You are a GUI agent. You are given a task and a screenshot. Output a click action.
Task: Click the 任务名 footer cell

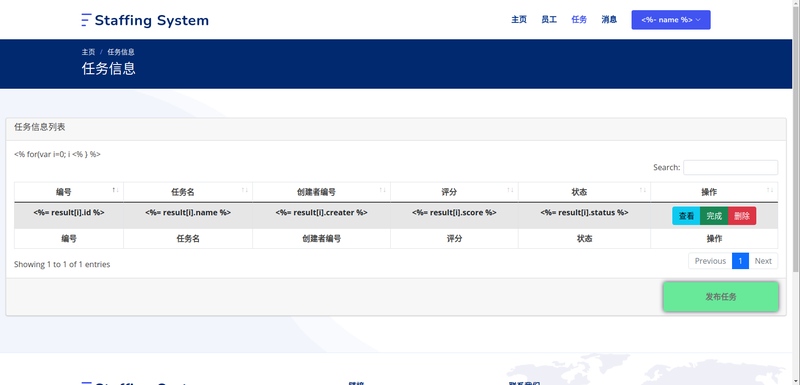(x=188, y=239)
